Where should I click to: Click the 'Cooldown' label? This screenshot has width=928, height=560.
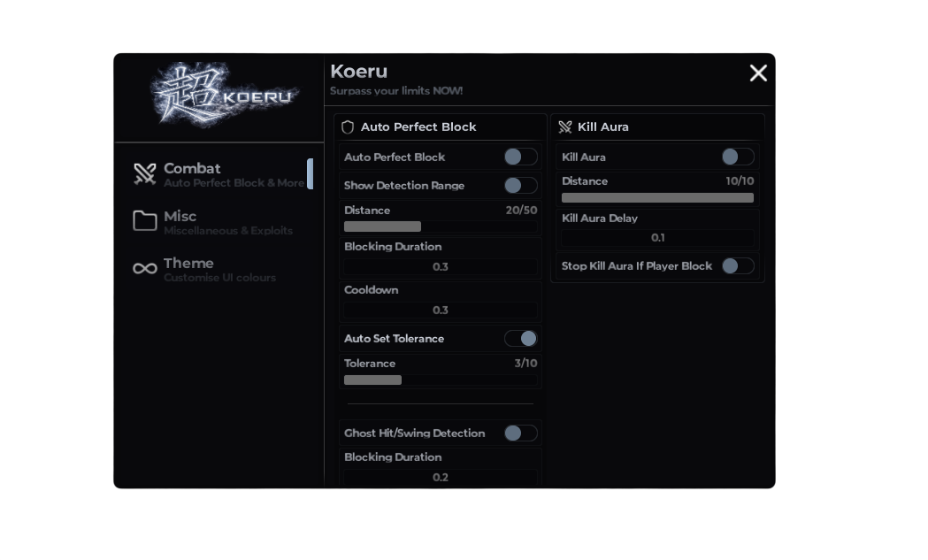coord(371,290)
